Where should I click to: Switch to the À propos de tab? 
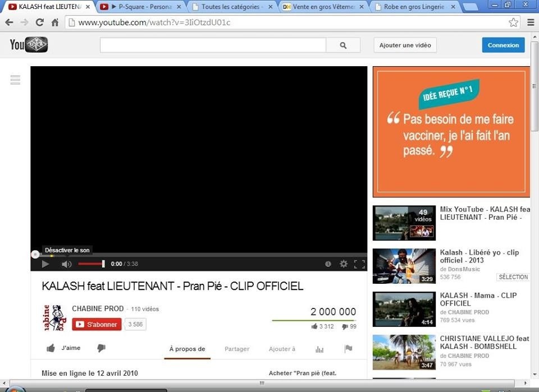coord(188,349)
